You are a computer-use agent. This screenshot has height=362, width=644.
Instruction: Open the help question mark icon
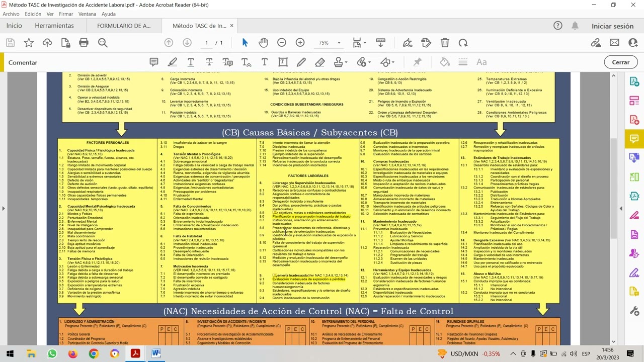point(557,26)
